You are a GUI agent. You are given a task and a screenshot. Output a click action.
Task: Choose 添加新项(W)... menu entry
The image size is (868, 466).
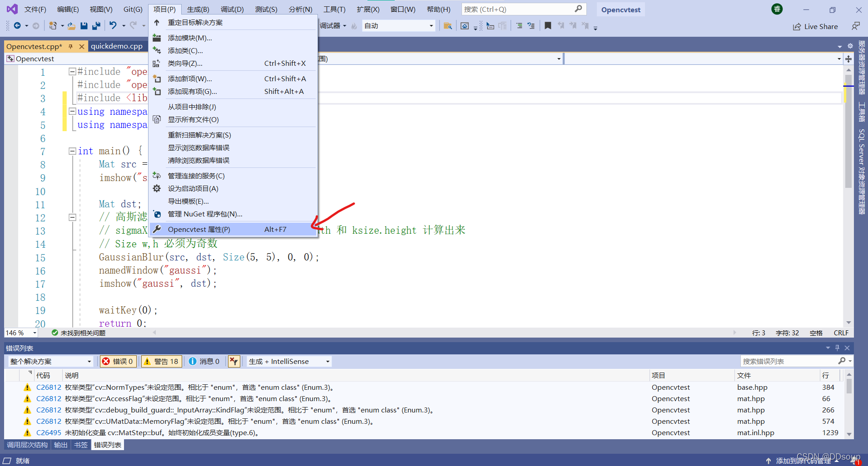(233, 78)
